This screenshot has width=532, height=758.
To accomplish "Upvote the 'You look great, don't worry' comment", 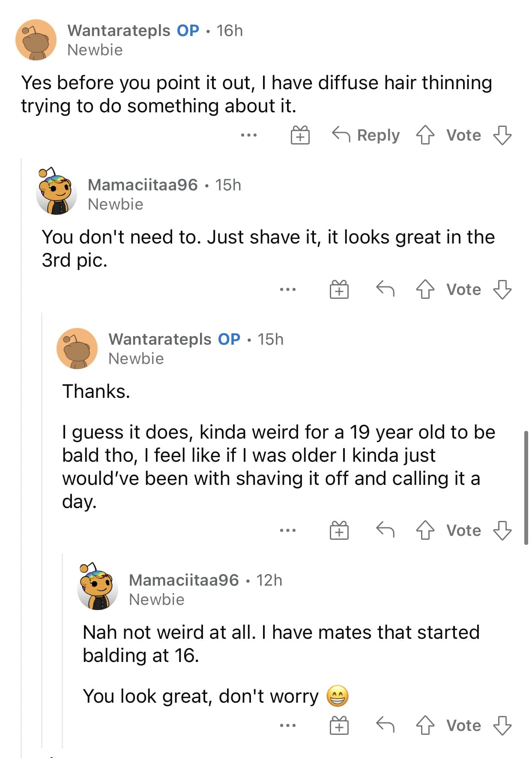I will tap(425, 725).
